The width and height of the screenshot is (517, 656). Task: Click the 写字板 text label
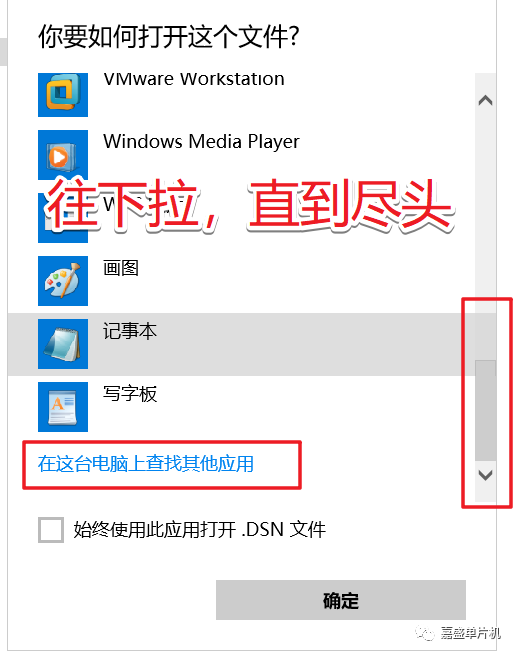pos(130,394)
